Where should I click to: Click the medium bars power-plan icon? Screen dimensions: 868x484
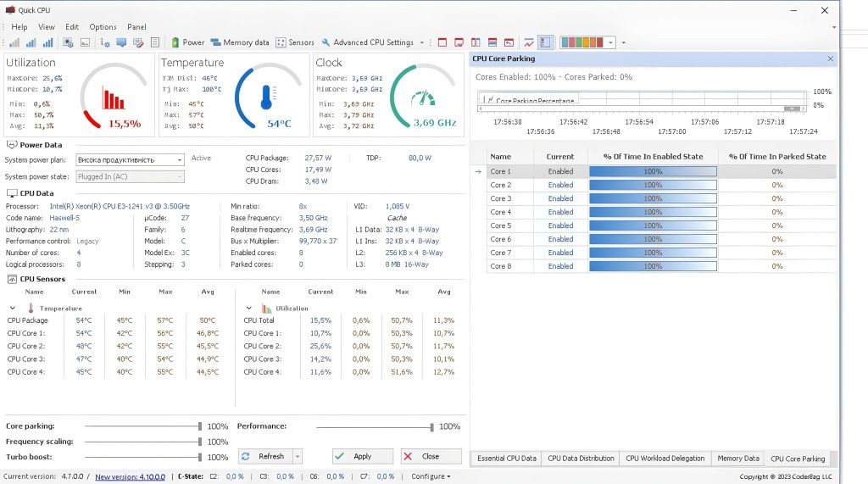31,42
